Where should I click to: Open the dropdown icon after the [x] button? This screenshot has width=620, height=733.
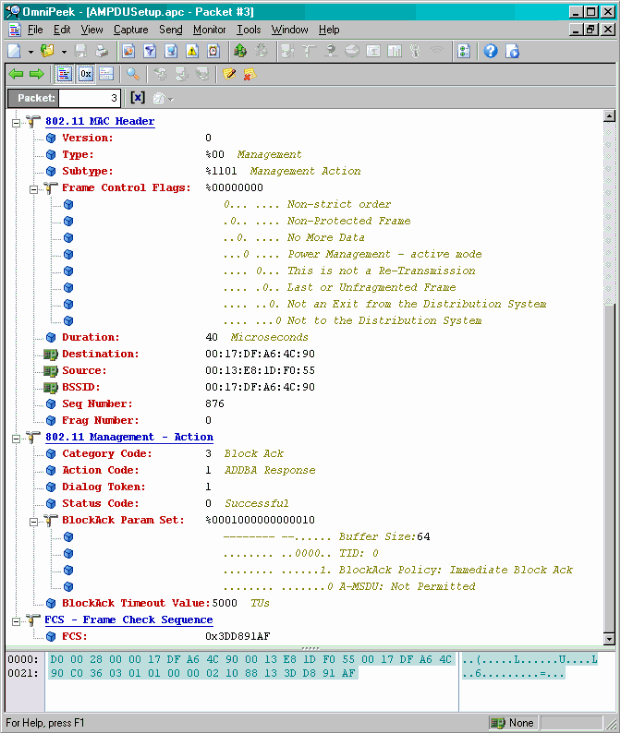click(163, 98)
